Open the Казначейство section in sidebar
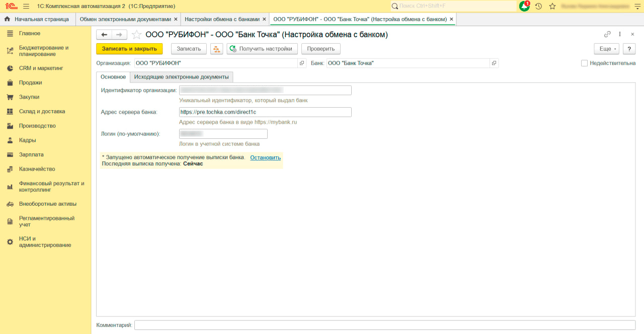Viewport: 644px width, 334px height. tap(37, 169)
